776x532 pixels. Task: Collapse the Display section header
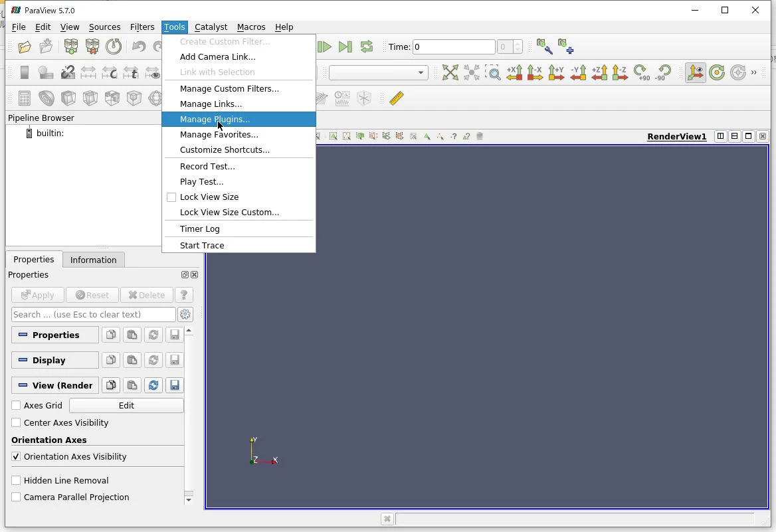[x=55, y=360]
